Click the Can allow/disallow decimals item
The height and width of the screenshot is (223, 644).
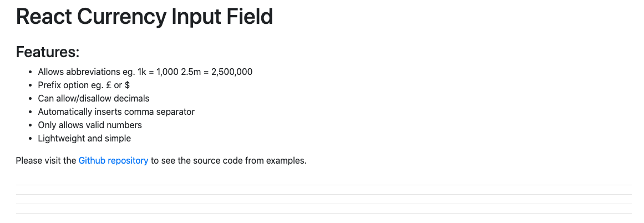click(94, 99)
